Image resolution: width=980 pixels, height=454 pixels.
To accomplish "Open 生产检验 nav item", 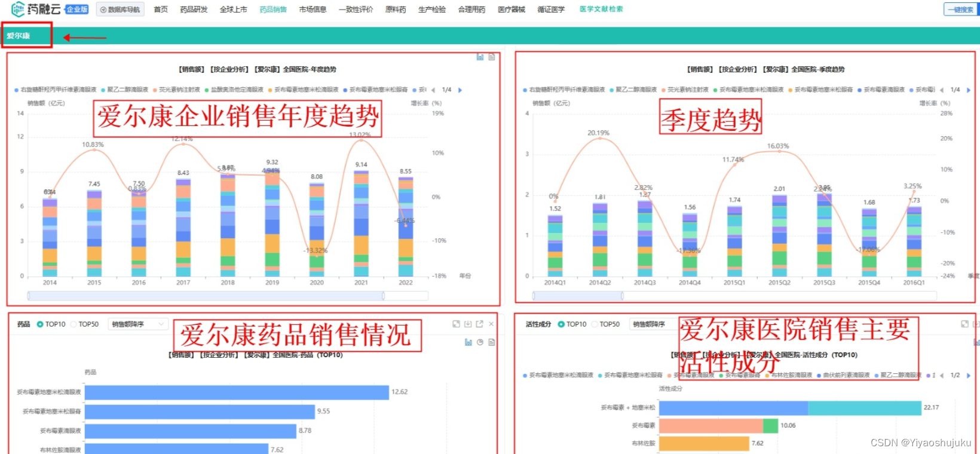I will click(431, 10).
